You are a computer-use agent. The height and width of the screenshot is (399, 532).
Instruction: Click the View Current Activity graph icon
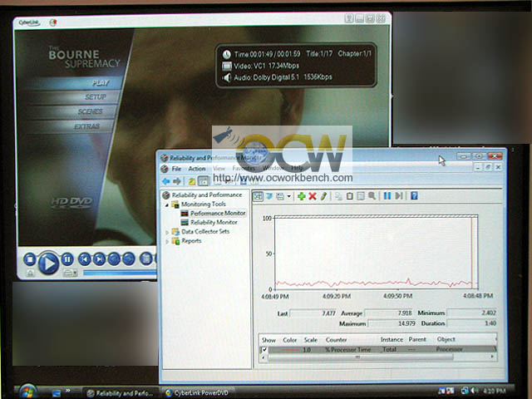tap(258, 196)
